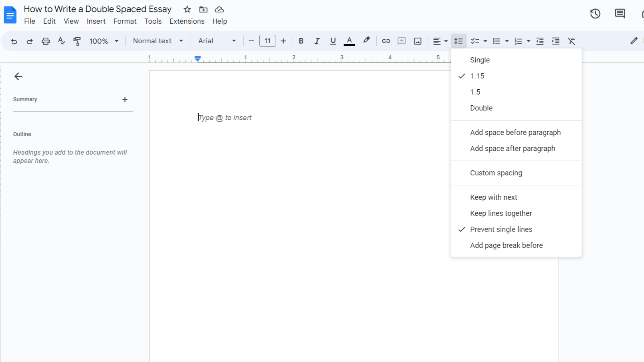
Task: Open the spelling and grammar check tool
Action: [61, 40]
